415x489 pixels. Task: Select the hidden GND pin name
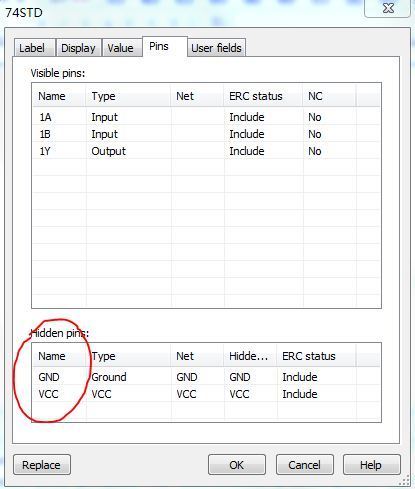click(x=49, y=377)
